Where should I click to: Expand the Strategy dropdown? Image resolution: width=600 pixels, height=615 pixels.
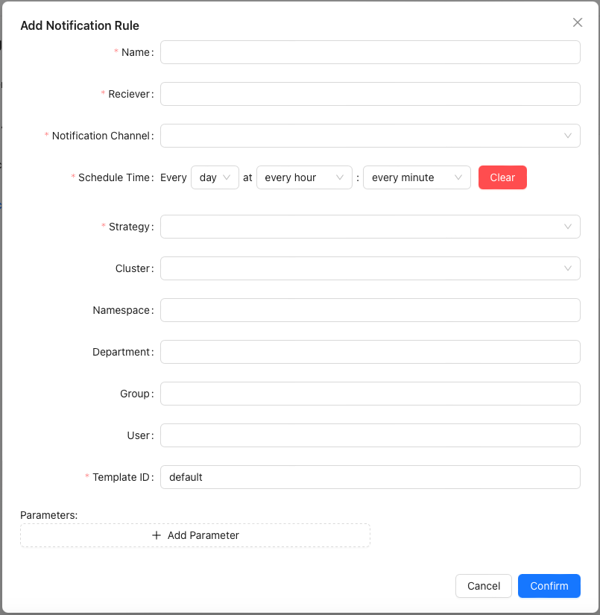tap(370, 227)
